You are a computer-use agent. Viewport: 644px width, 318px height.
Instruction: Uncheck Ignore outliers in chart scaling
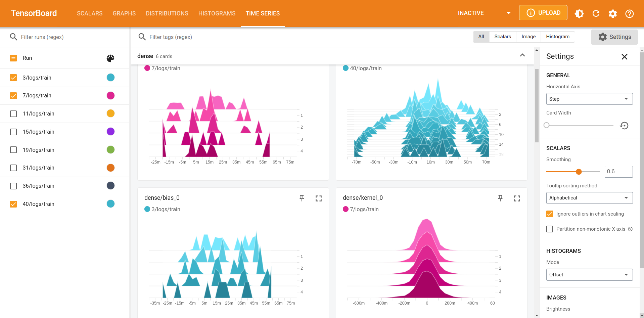(550, 214)
